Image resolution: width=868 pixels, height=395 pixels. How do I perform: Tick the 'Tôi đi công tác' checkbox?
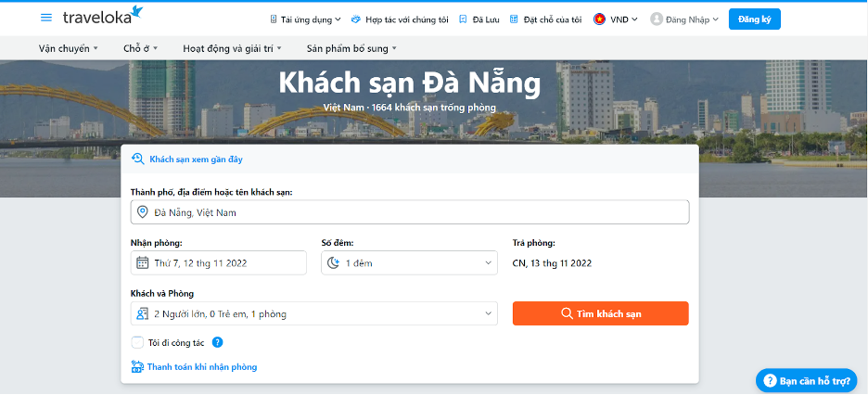coord(137,342)
